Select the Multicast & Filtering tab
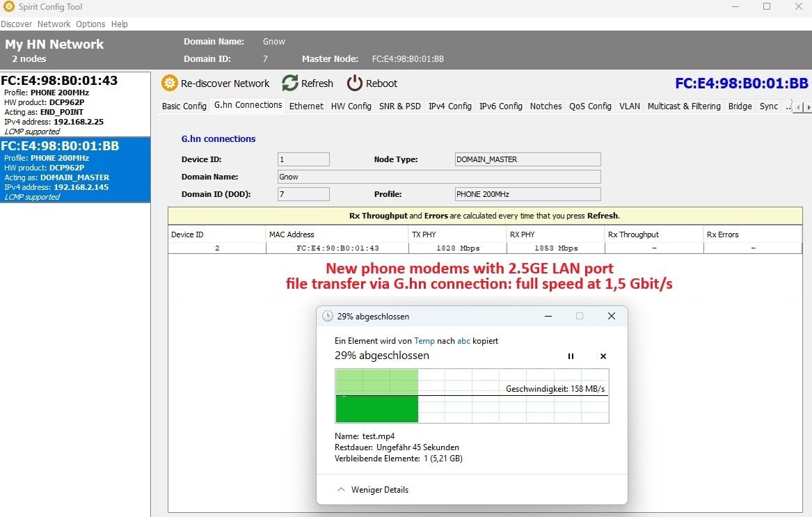Screen dimensions: 812x517 (x=684, y=106)
